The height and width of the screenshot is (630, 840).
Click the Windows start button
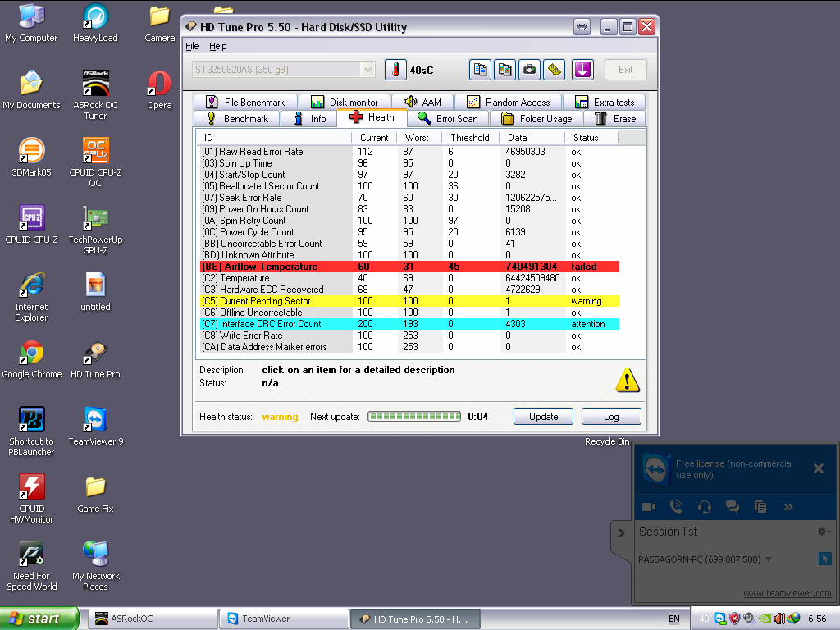39,619
